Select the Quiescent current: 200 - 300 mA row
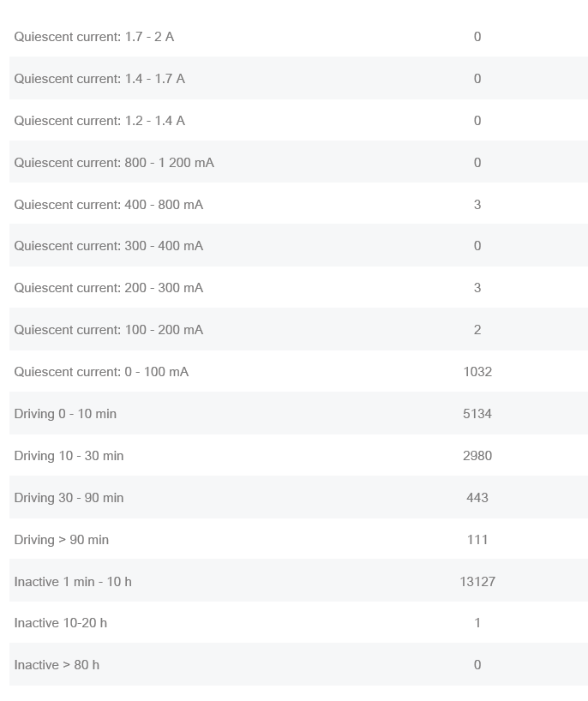 (298, 287)
